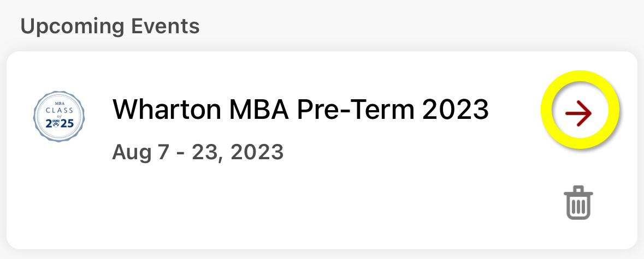Click the dark red forward arrow
Screen dimensions: 644x259
(x=578, y=113)
